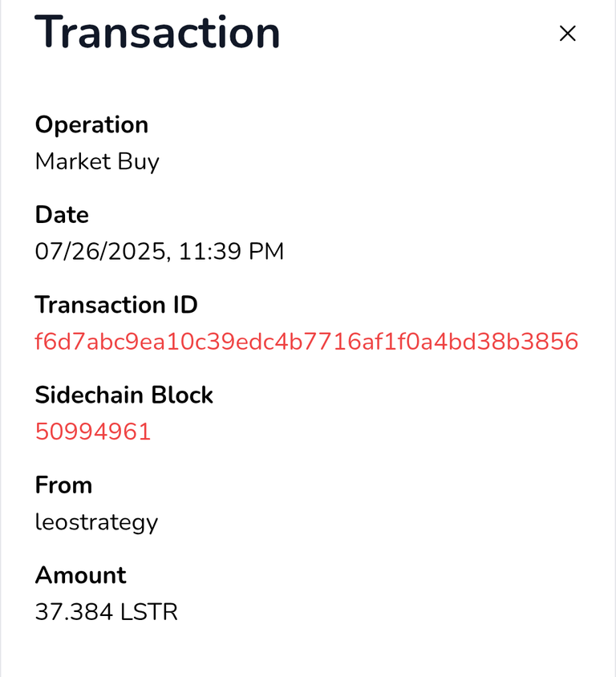Click the leostrategy account name

click(x=96, y=523)
